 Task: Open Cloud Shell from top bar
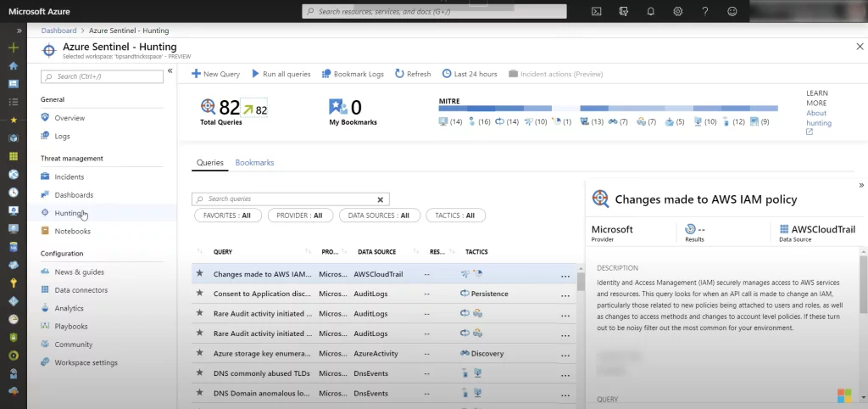coord(597,12)
